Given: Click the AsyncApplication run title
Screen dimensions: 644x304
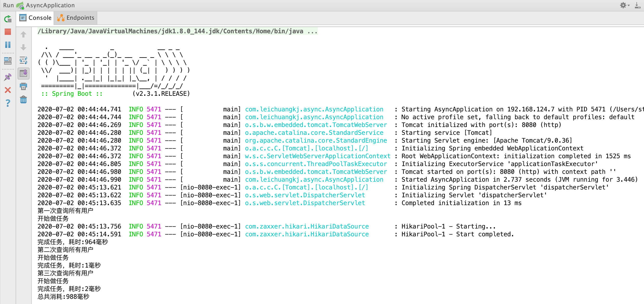Looking at the screenshot, I should (50, 5).
